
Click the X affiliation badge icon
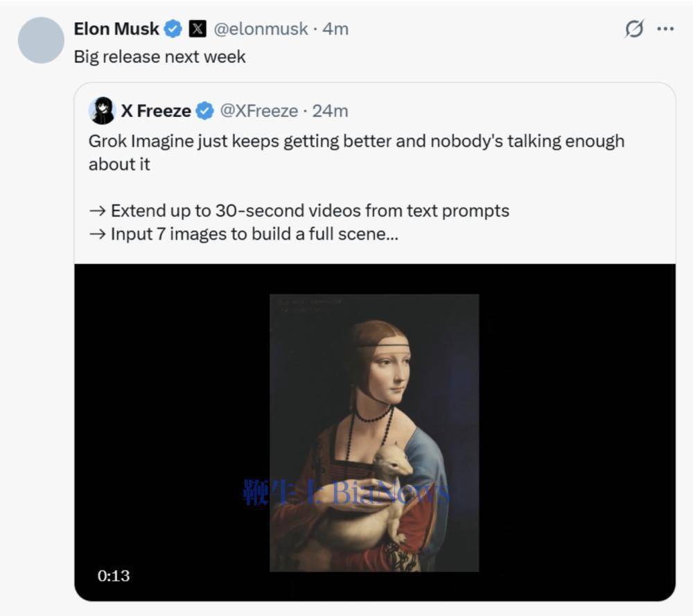(x=198, y=29)
